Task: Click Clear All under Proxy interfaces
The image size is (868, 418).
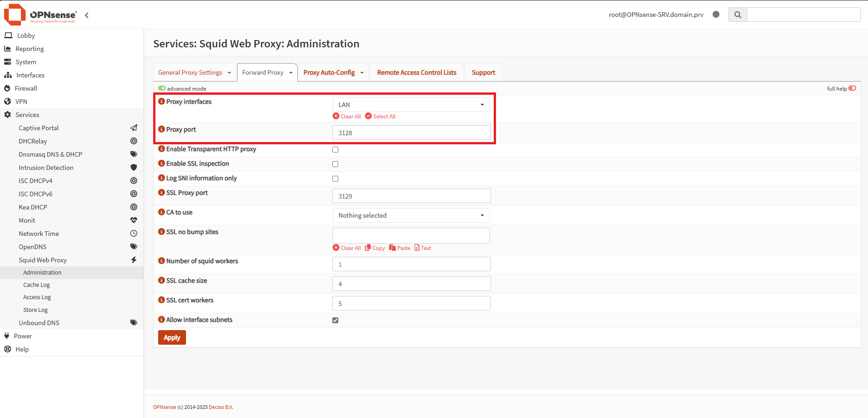Action: click(347, 117)
